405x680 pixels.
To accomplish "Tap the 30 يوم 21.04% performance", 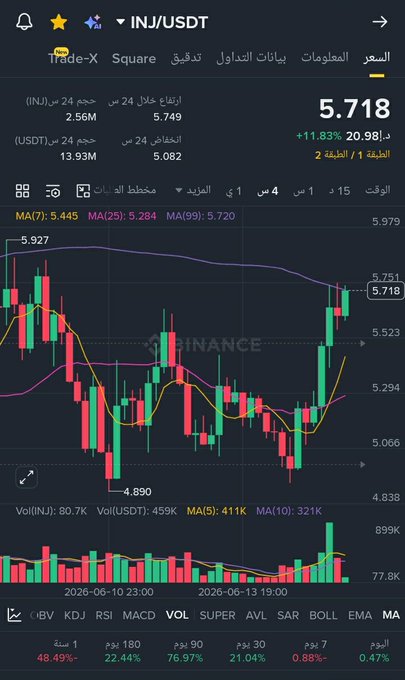I will click(x=247, y=651).
